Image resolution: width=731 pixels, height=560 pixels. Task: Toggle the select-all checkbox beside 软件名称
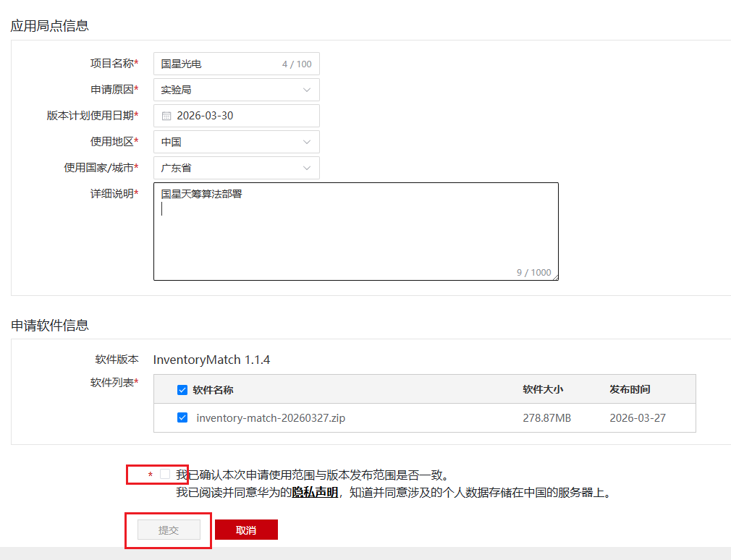click(182, 390)
